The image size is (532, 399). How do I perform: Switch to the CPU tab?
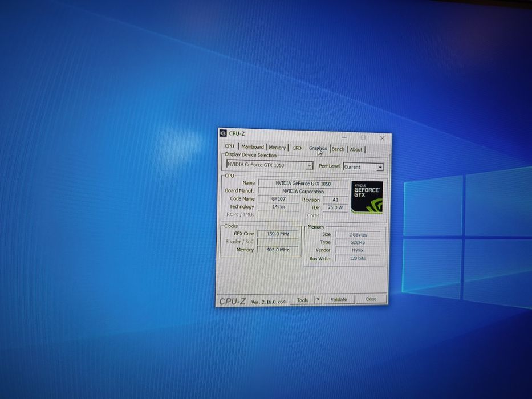(x=230, y=146)
